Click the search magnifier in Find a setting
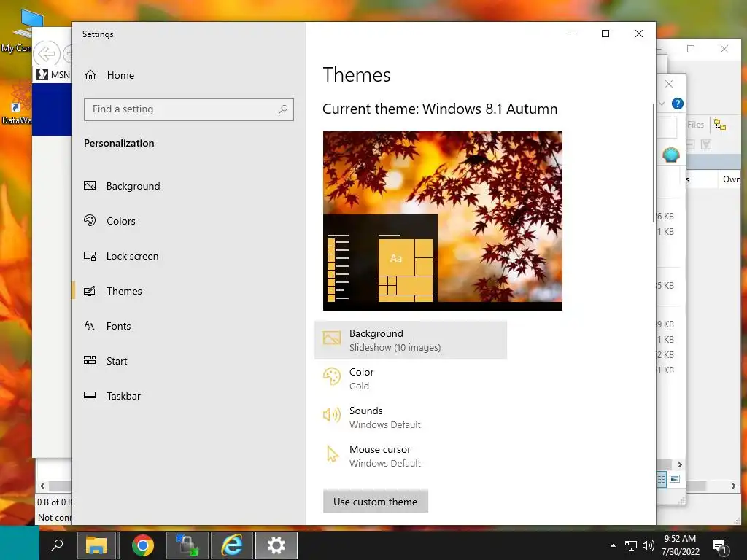This screenshot has width=747, height=560. (x=283, y=109)
